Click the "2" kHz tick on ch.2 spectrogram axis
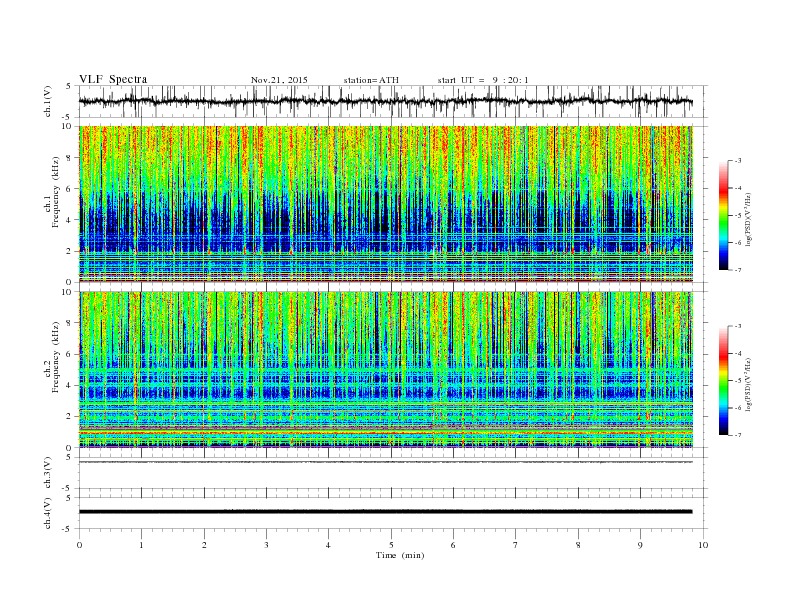The height and width of the screenshot is (612, 792). pos(69,417)
